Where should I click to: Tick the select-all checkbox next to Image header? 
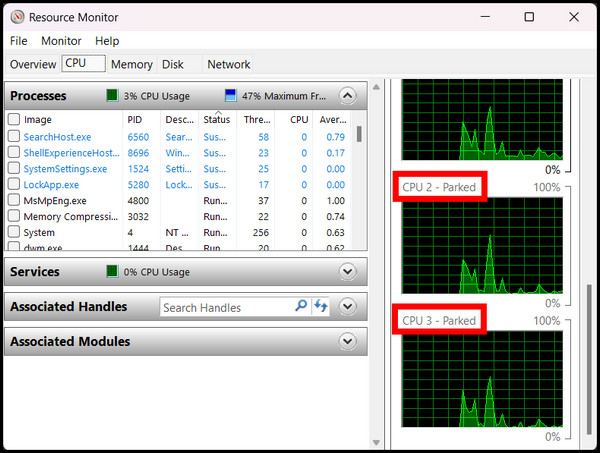14,119
